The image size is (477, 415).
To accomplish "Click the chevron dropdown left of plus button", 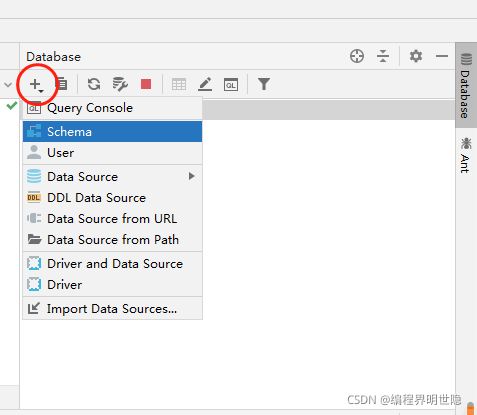I will tap(8, 85).
